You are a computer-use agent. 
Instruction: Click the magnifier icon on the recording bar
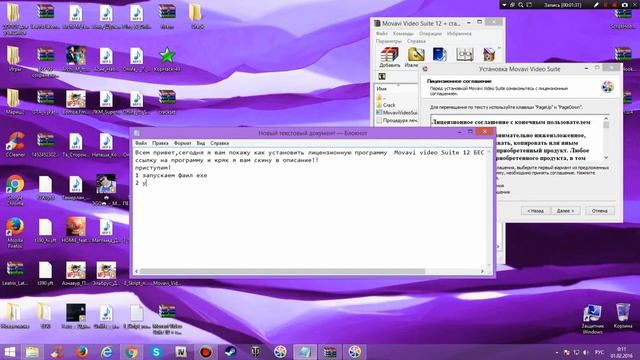(521, 4)
